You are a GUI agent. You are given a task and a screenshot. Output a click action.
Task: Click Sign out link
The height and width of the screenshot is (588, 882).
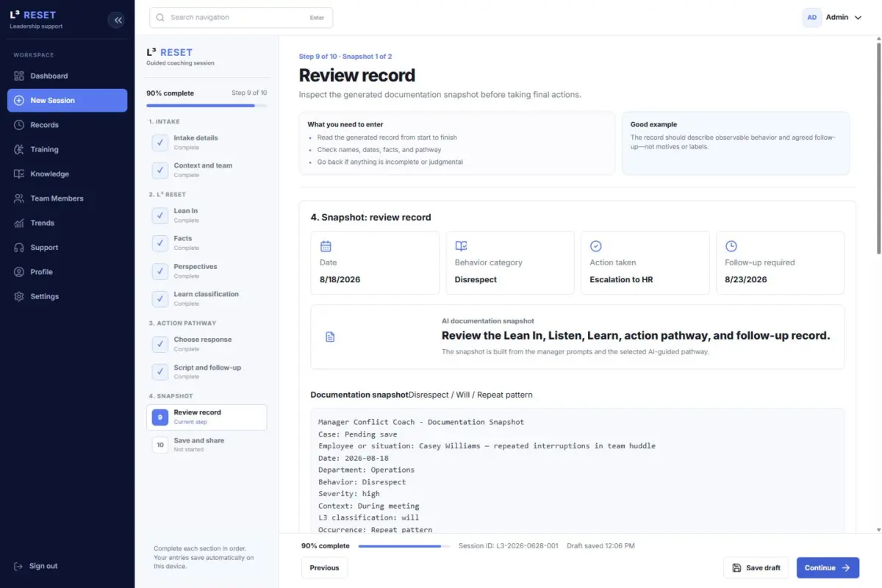(x=43, y=566)
